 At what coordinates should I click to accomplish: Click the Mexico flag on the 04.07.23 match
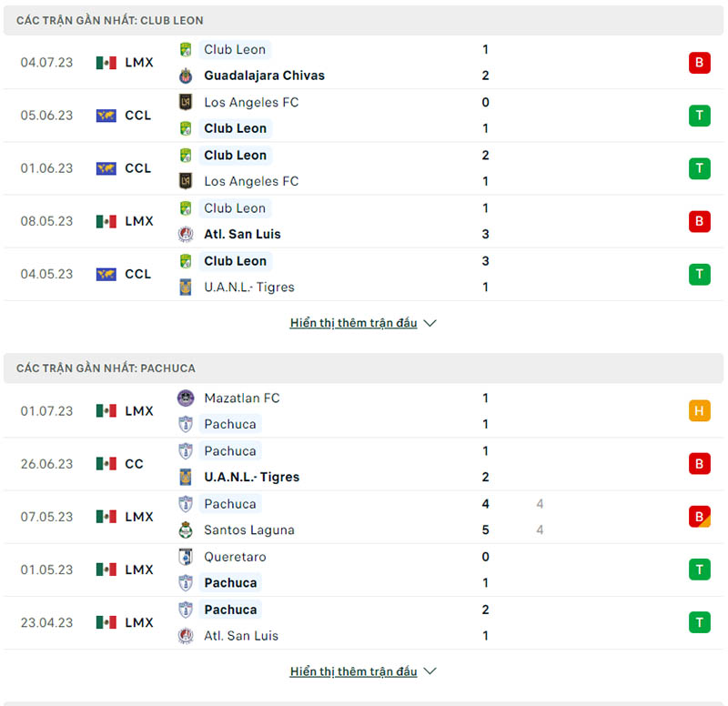(x=106, y=63)
